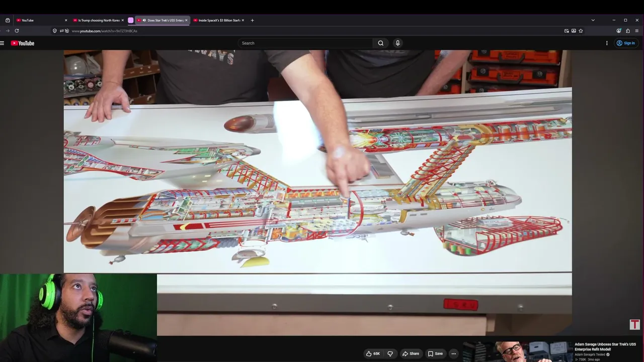This screenshot has width=644, height=362.
Task: Focus the YouTube Search field
Action: 305,43
